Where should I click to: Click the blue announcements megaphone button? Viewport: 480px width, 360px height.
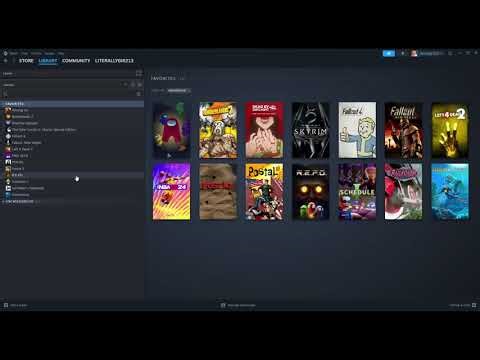pyautogui.click(x=389, y=53)
